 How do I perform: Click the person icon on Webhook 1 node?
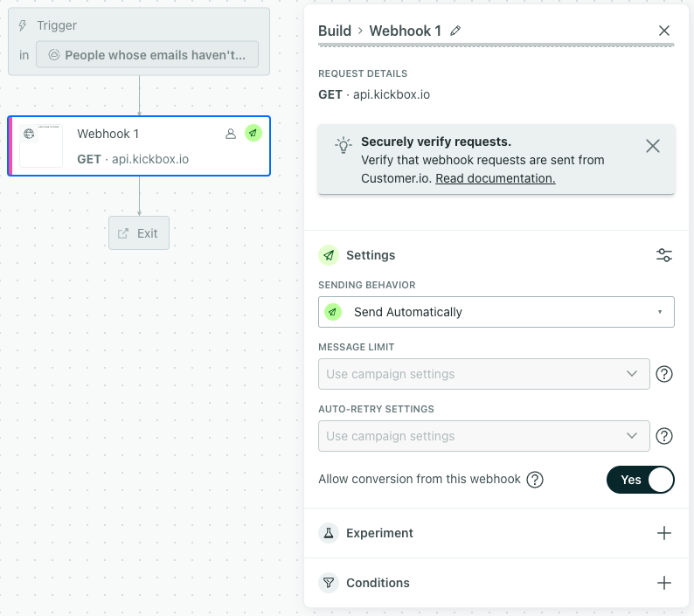point(231,133)
